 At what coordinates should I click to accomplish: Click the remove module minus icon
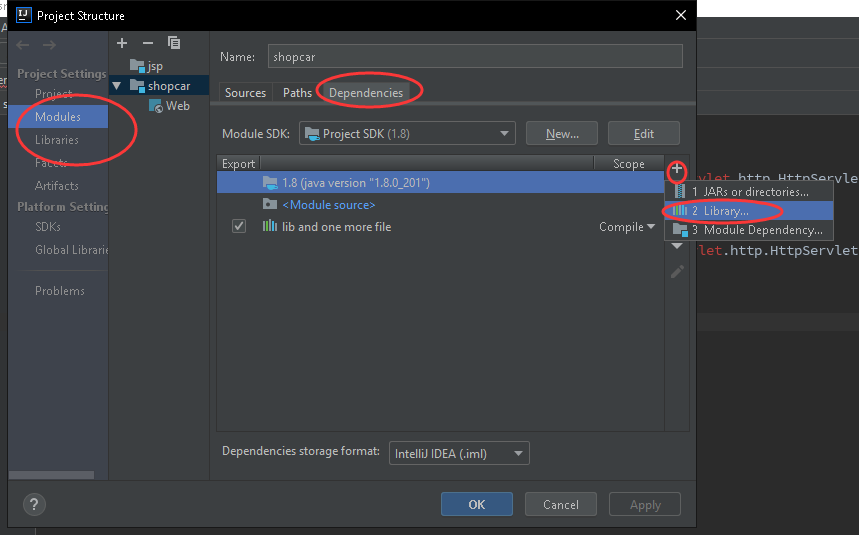click(x=148, y=43)
